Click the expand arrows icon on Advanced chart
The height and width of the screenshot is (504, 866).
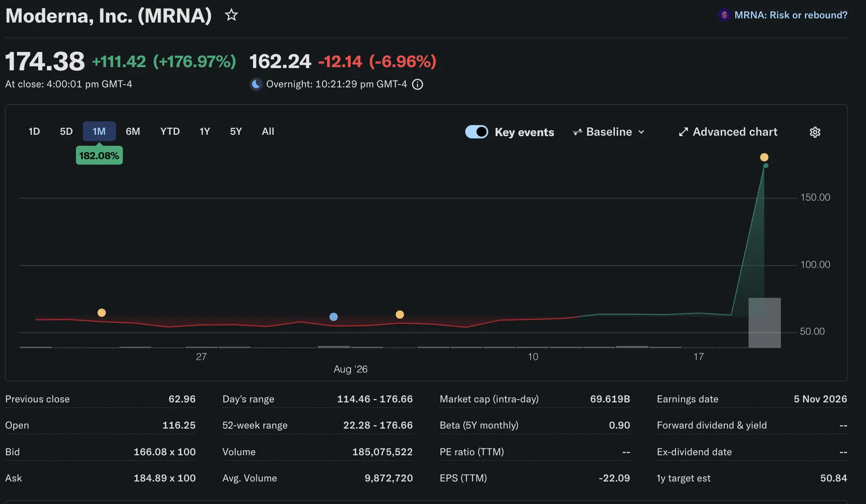tap(683, 132)
